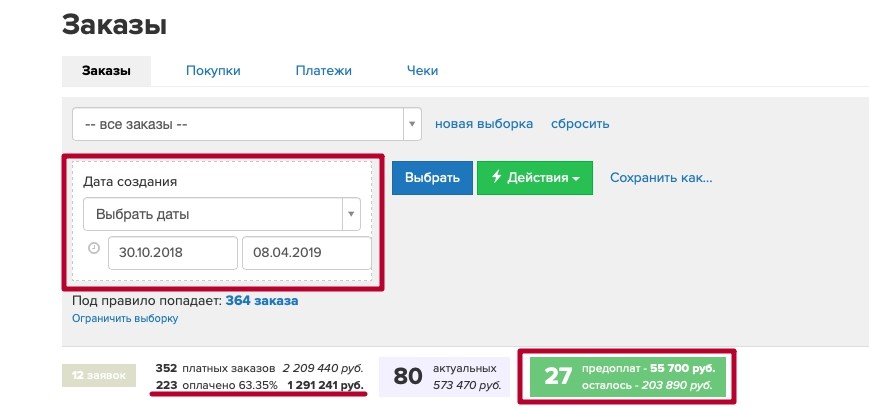Viewport: 869px width, 409px height.
Task: Click the clock icon beside date fields
Action: (x=94, y=249)
